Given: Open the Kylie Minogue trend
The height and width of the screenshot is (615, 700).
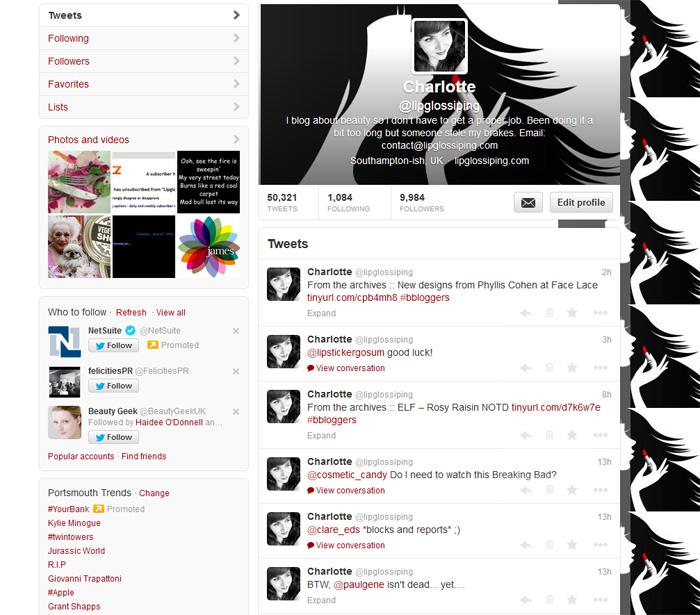Looking at the screenshot, I should tap(74, 523).
